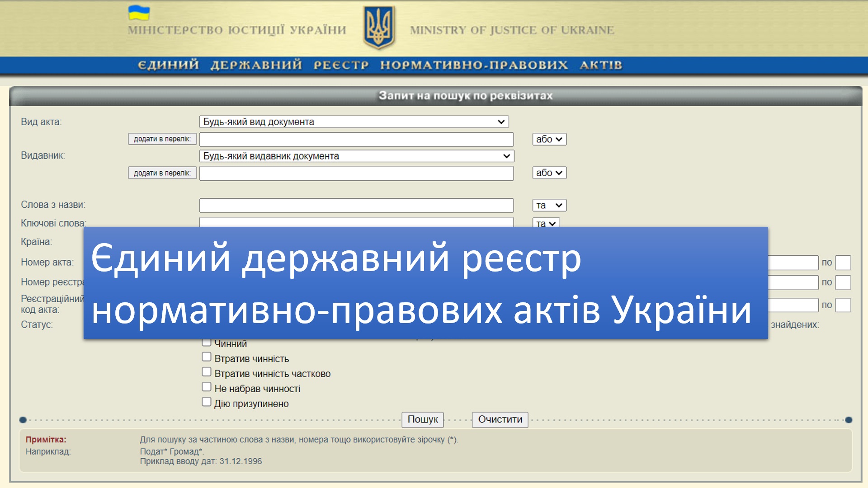This screenshot has width=868, height=488.
Task: Enable the Втратив чинність частково checkbox
Action: (207, 372)
